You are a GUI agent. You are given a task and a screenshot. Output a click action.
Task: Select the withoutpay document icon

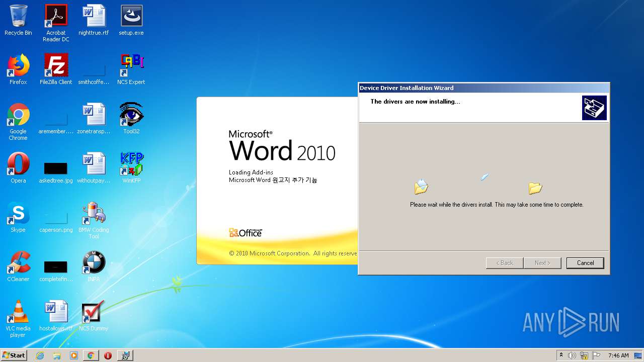[94, 168]
